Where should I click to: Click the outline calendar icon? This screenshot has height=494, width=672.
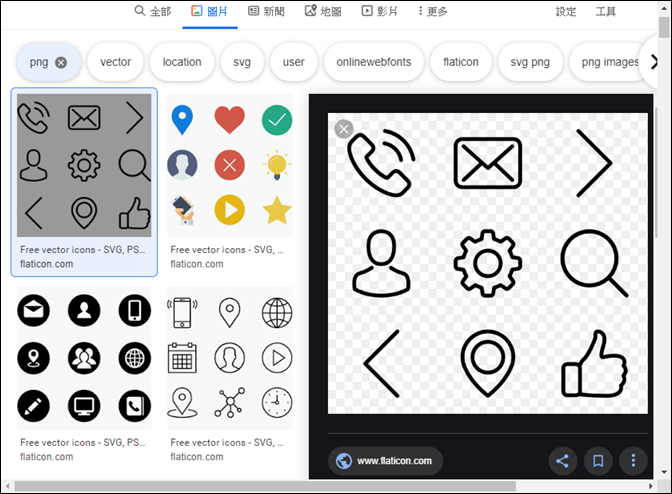pos(182,358)
